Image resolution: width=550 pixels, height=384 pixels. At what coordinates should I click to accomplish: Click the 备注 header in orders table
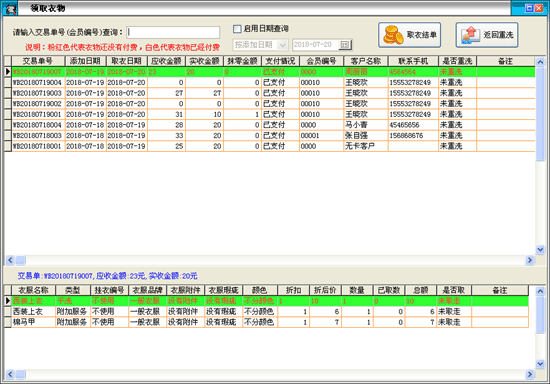[x=505, y=61]
